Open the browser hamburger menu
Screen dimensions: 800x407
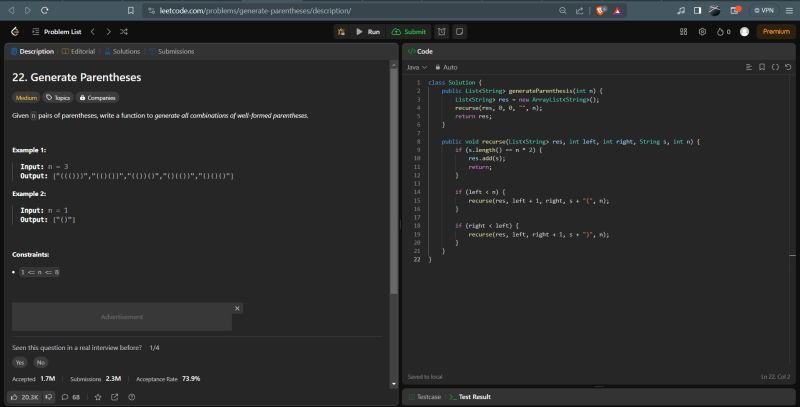tap(789, 10)
